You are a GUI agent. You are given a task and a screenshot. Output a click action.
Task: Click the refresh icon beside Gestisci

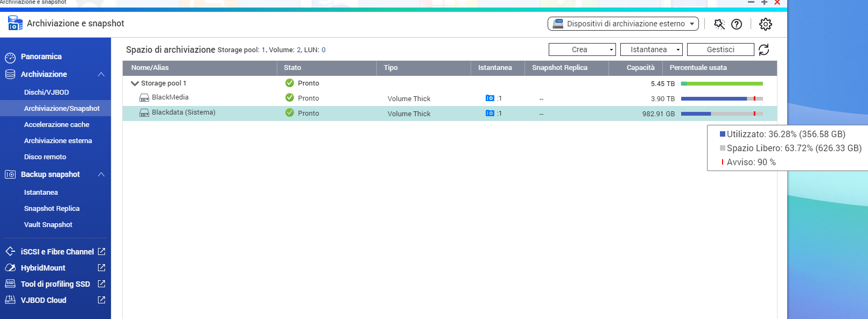click(x=764, y=49)
